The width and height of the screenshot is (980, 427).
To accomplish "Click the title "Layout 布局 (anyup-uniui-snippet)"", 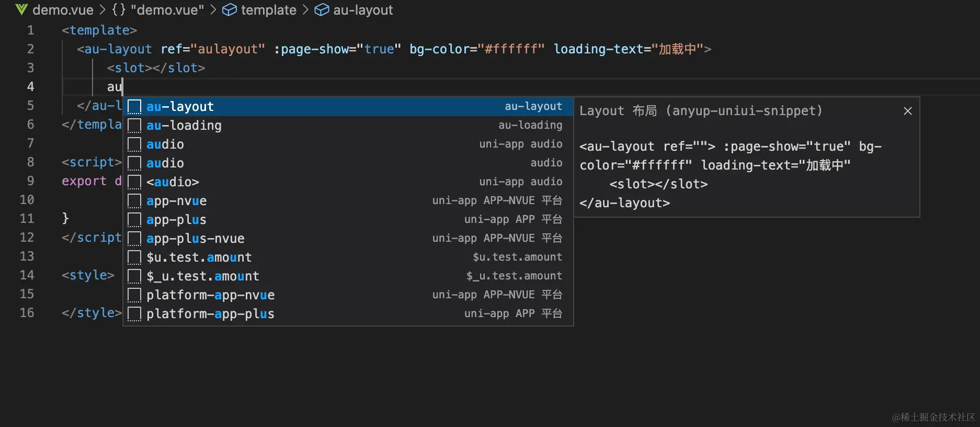I will click(701, 111).
